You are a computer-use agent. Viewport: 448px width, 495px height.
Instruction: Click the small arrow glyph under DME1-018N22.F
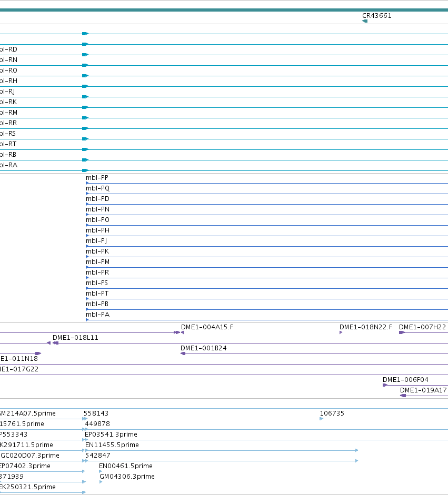(x=341, y=332)
